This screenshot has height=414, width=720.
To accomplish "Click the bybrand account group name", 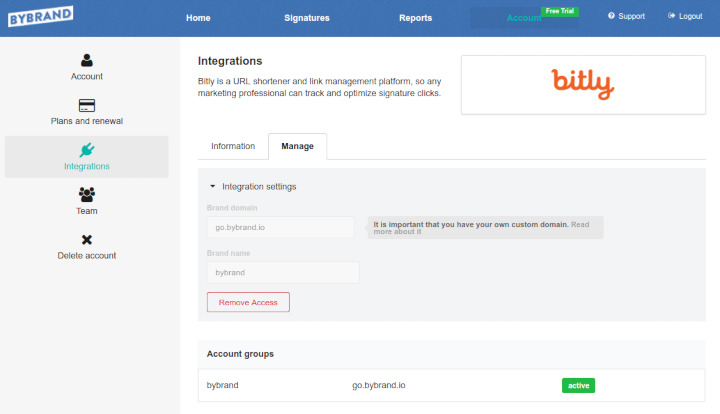I will coord(222,385).
